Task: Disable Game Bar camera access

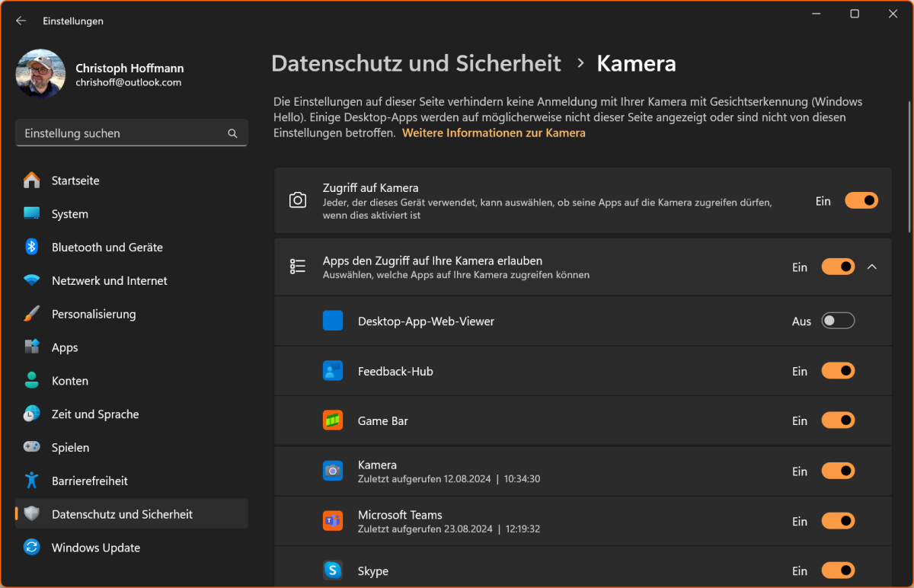Action: click(838, 420)
